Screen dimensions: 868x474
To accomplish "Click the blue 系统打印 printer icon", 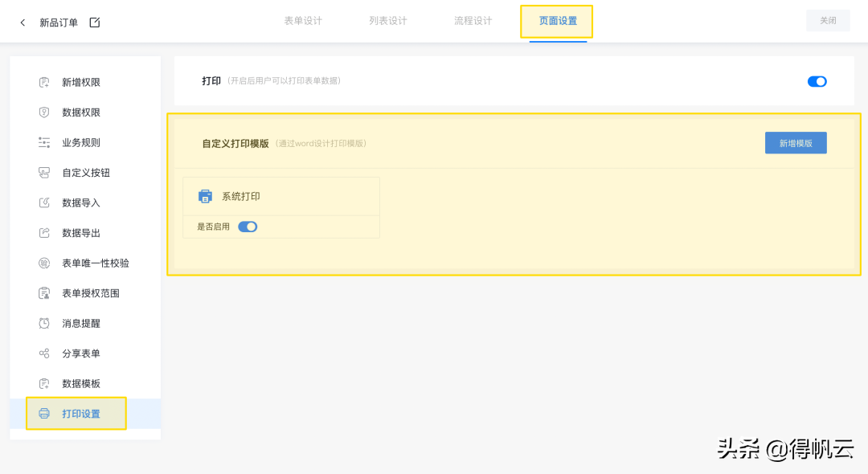I will [x=206, y=196].
